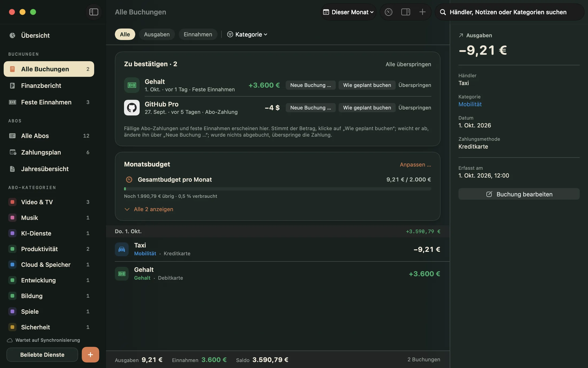Screen dimensions: 588x368
Task: Click the Gehalt banknote icon in confirmations
Action: pyautogui.click(x=132, y=85)
